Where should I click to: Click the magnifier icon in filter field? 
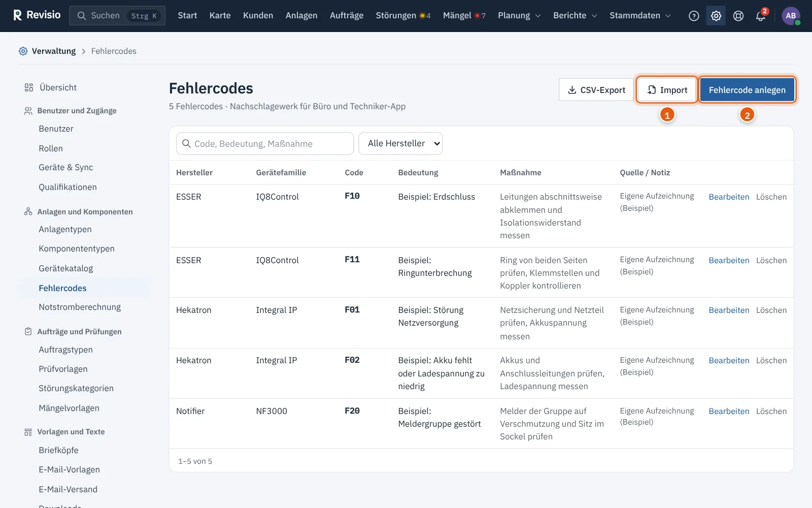coord(186,144)
